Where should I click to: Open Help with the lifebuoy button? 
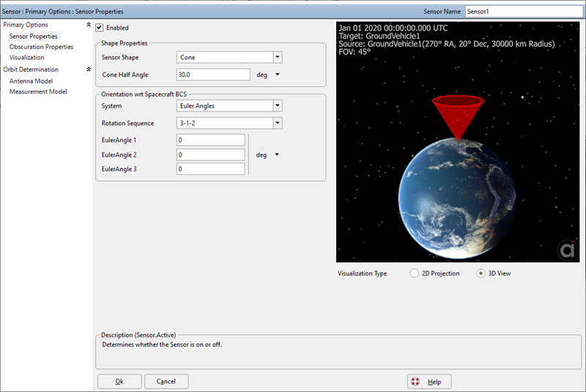(429, 382)
